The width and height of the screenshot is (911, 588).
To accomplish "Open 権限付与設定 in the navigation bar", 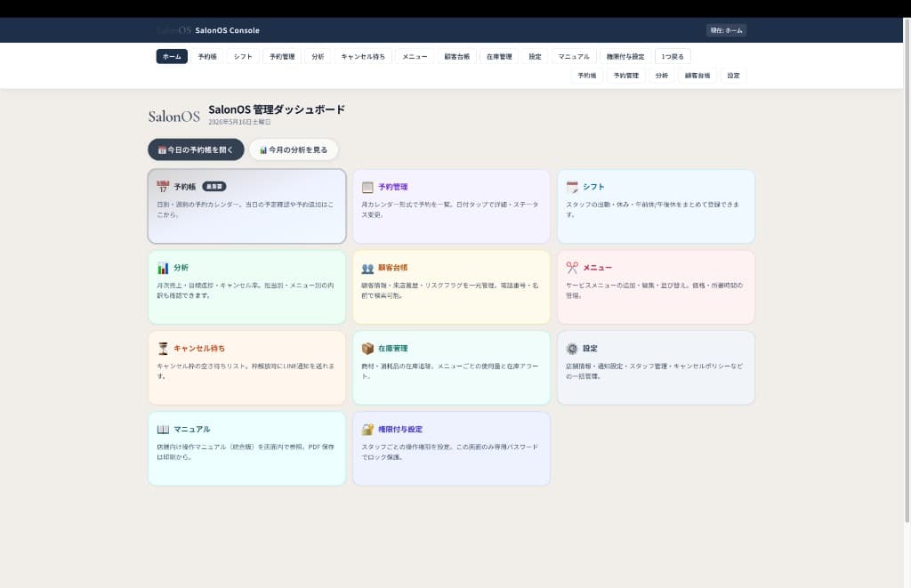I will (625, 56).
